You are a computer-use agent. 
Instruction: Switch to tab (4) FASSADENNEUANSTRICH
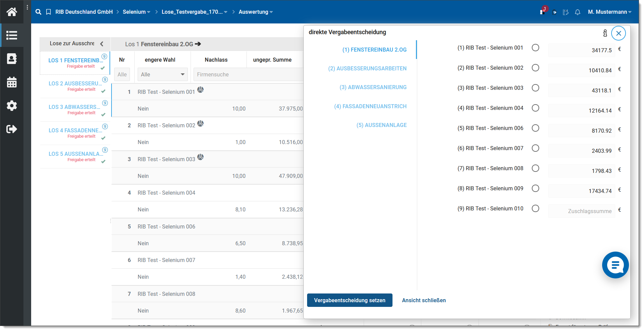[370, 106]
